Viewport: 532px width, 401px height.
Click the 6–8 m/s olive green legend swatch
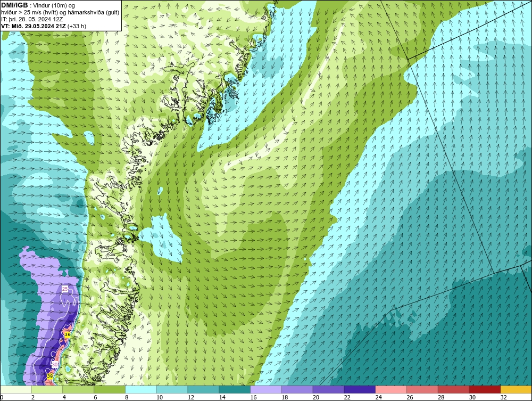(x=110, y=389)
